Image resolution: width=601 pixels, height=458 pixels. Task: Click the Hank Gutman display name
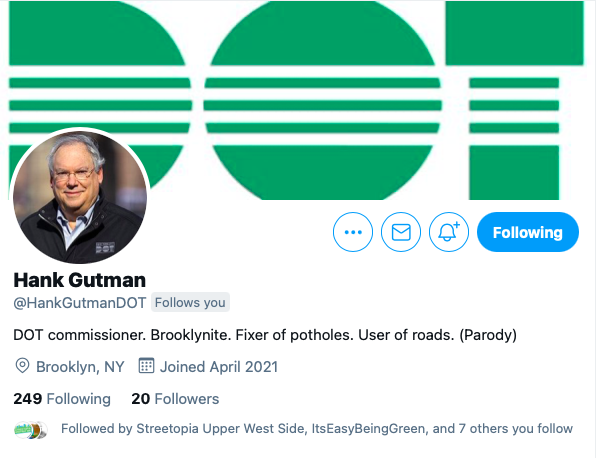(79, 279)
